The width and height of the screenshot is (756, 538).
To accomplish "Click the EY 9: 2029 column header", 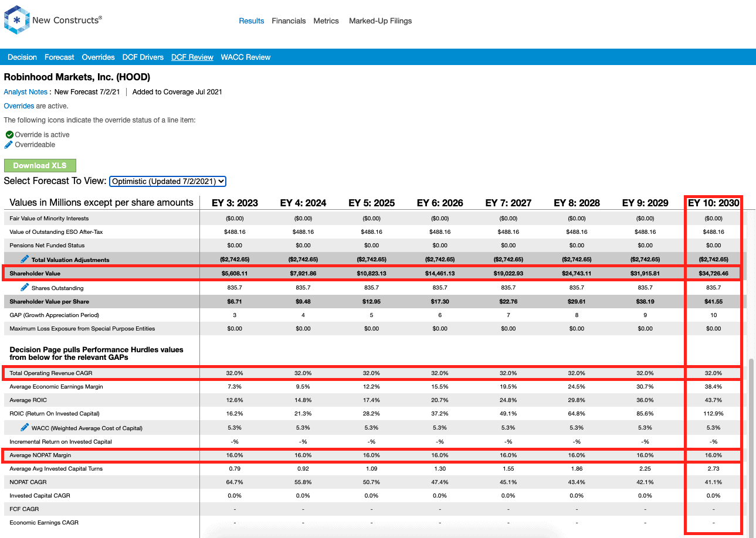I will tap(645, 203).
